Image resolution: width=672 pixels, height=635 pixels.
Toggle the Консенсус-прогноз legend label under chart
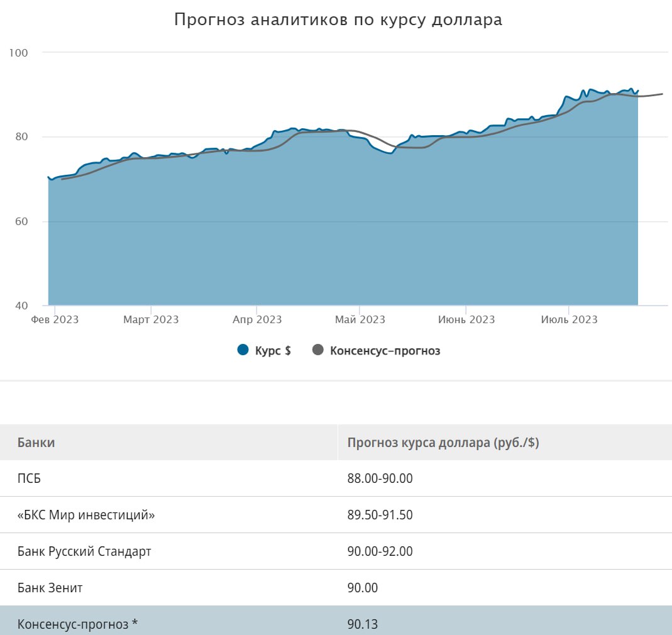coord(385,351)
